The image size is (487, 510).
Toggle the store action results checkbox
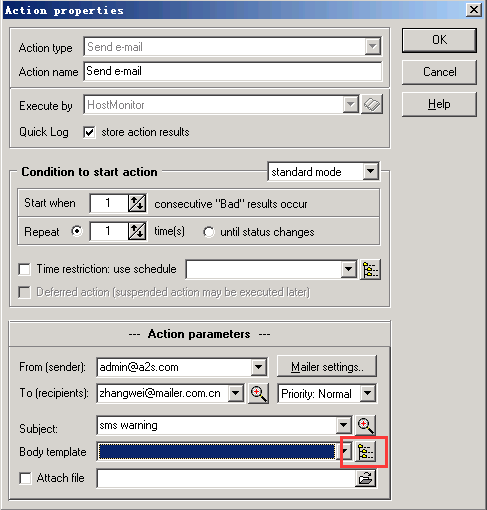click(x=89, y=132)
